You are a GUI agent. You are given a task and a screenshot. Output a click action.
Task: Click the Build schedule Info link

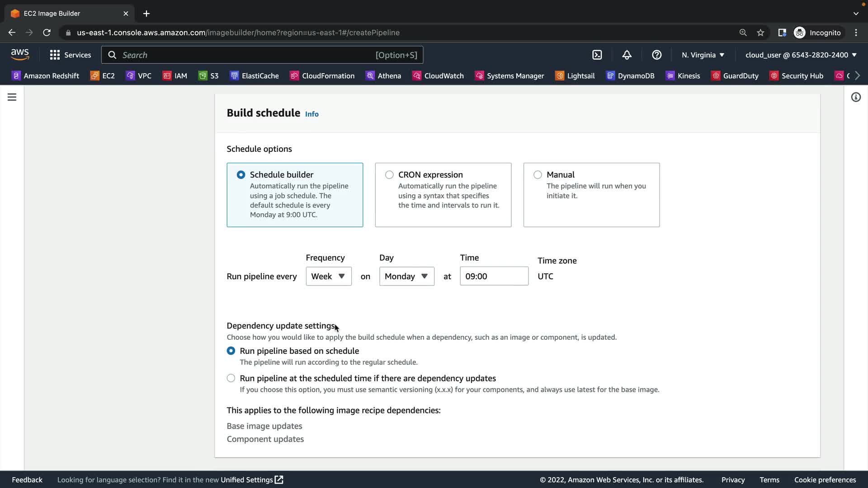click(311, 114)
